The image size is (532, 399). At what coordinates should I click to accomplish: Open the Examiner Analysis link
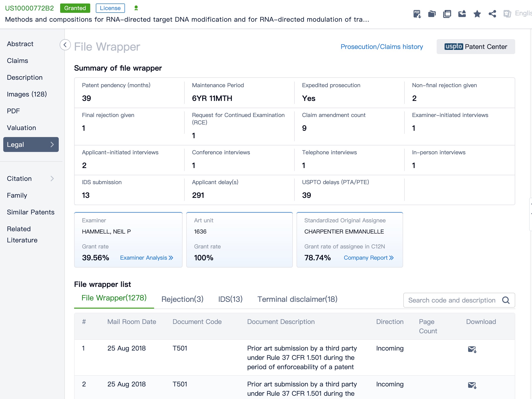click(146, 258)
